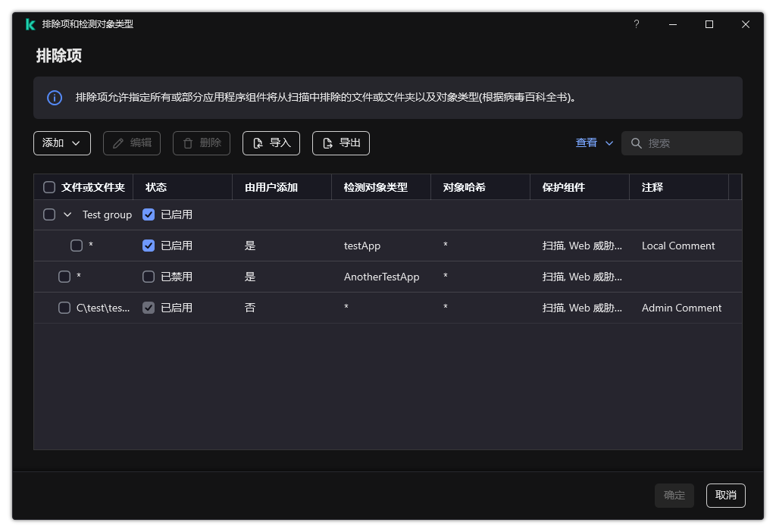Open the 添加 dropdown
This screenshot has height=532, width=776.
[x=61, y=142]
